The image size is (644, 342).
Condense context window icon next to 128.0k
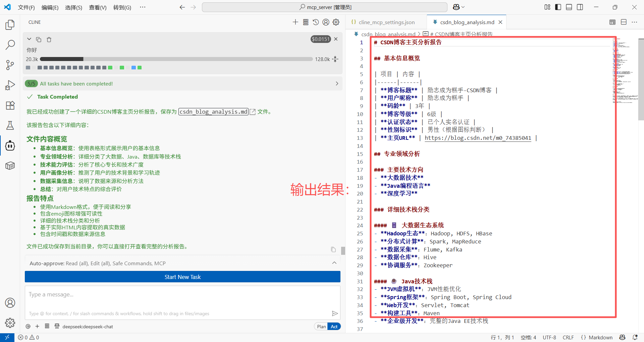335,59
